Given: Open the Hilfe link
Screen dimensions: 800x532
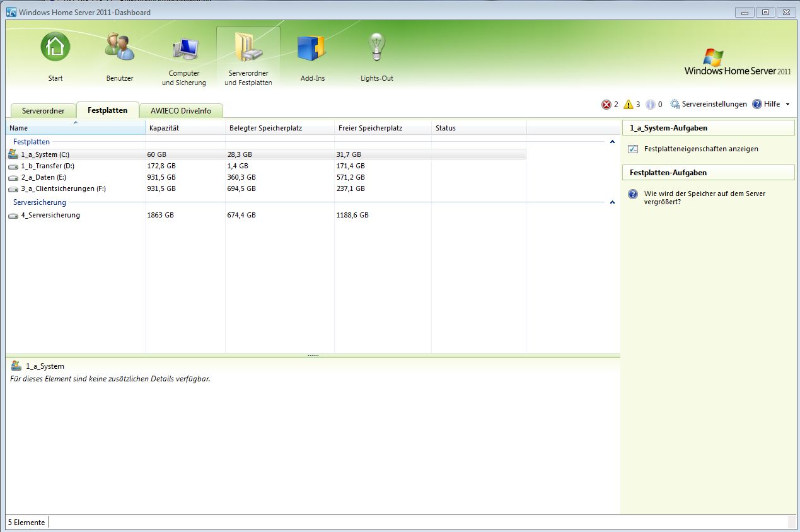Looking at the screenshot, I should click(x=772, y=104).
